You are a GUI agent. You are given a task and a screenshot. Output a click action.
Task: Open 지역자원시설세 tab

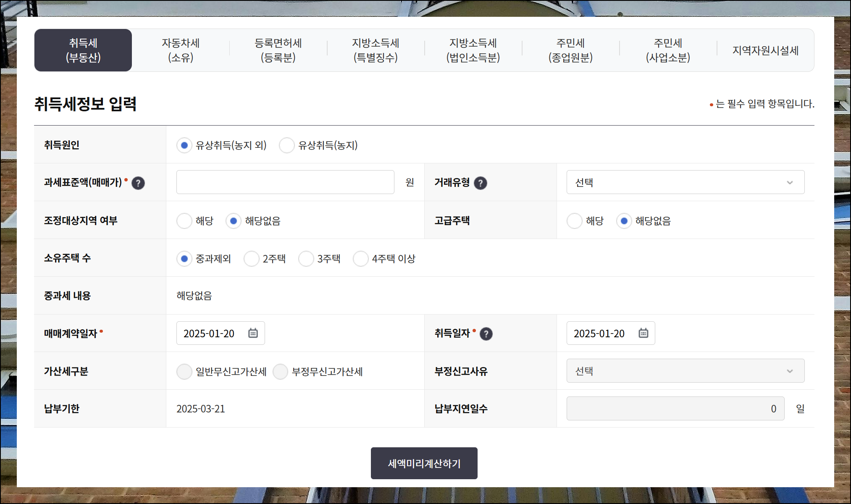765,50
